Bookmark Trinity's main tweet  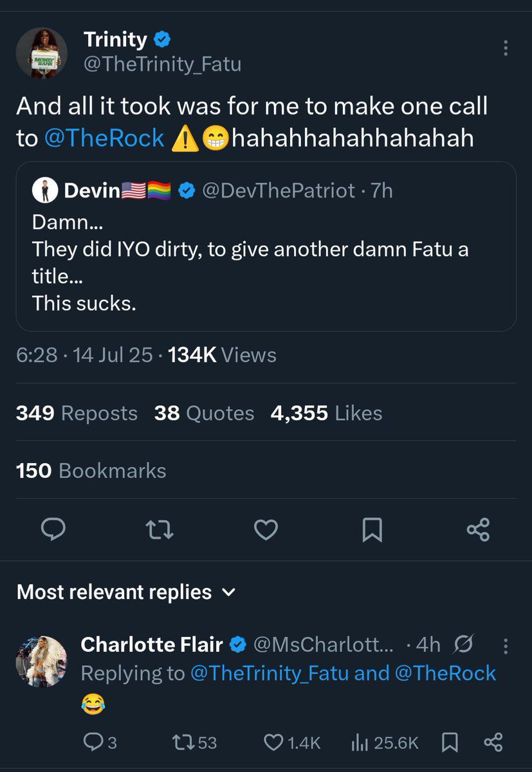pyautogui.click(x=372, y=529)
